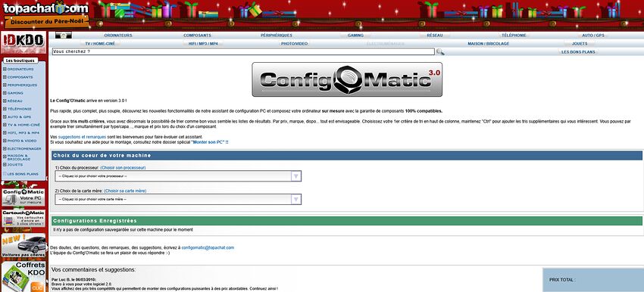The image size is (644, 292).
Task: Open the IDKDO banner
Action: [23, 42]
